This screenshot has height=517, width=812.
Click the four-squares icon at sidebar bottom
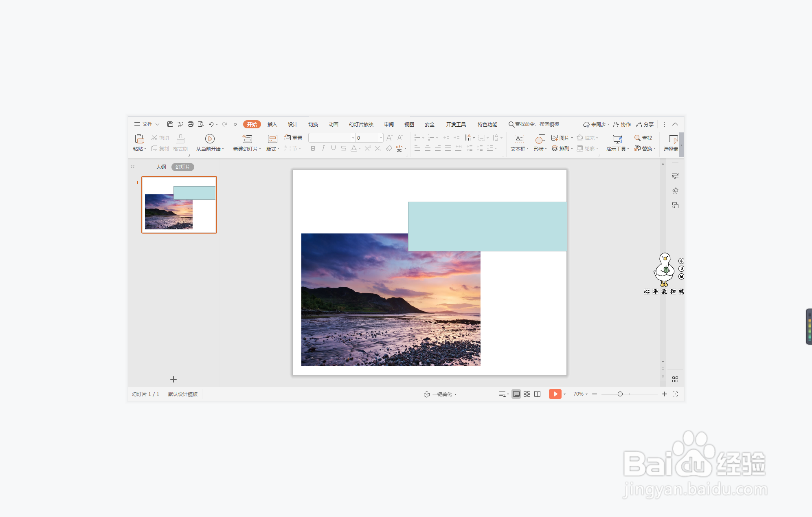(675, 379)
